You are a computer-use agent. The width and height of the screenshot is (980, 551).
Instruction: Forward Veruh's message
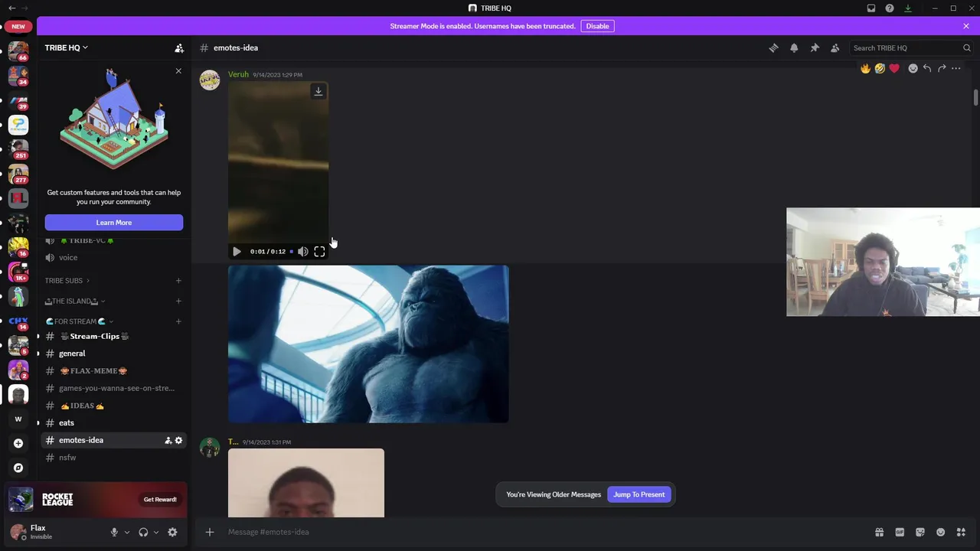942,68
